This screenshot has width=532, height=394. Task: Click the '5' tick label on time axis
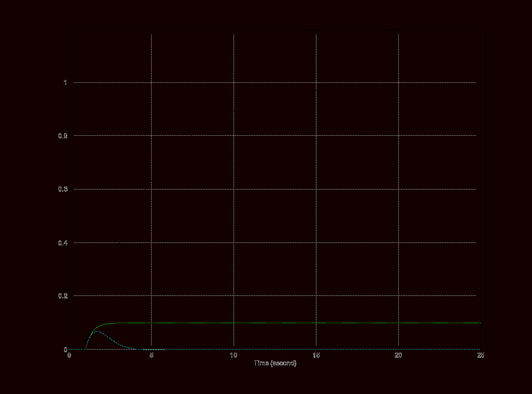pyautogui.click(x=152, y=356)
